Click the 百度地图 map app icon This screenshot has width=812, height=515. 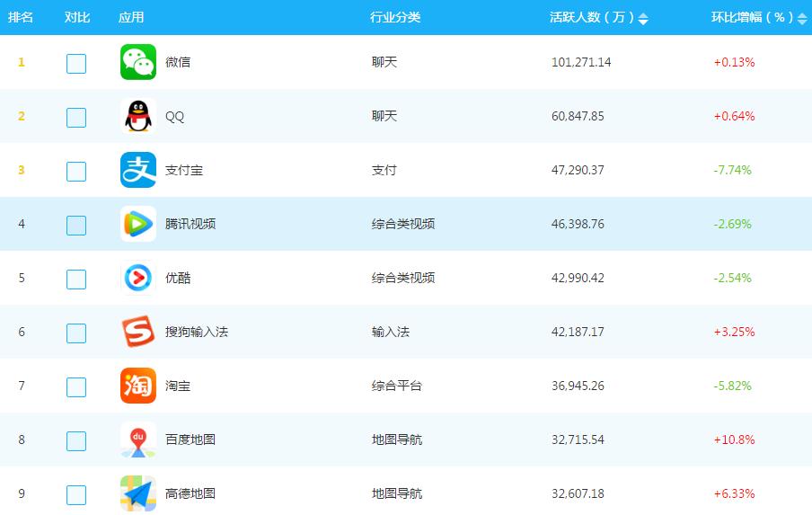point(138,440)
